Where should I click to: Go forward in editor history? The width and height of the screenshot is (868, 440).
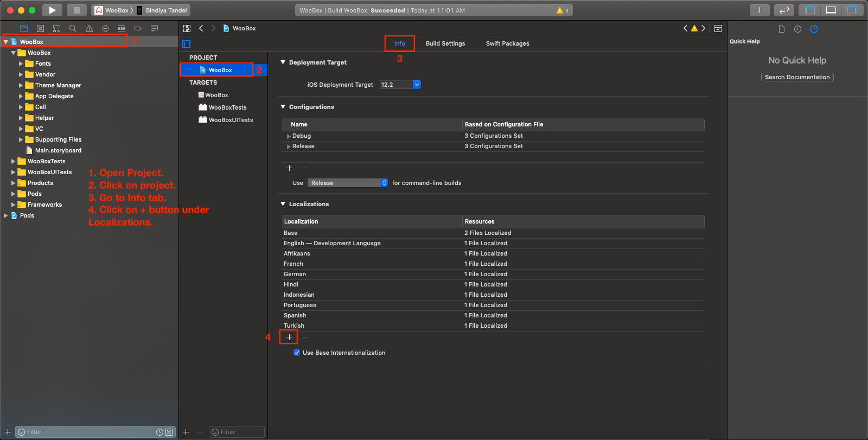click(213, 28)
